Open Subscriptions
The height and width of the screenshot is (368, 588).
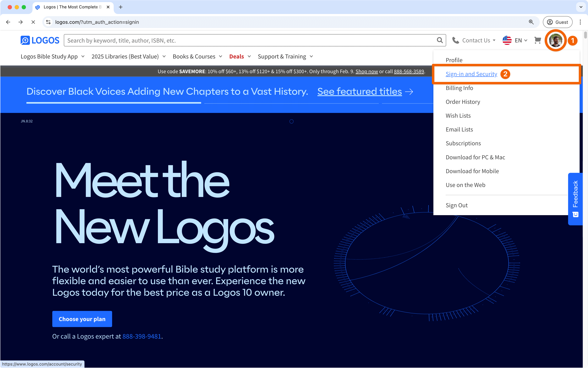(x=463, y=143)
